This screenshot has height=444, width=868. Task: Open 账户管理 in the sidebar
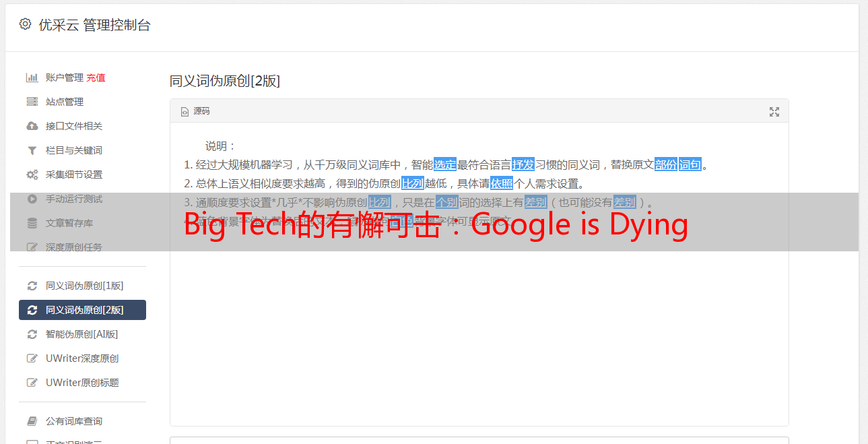coord(65,77)
